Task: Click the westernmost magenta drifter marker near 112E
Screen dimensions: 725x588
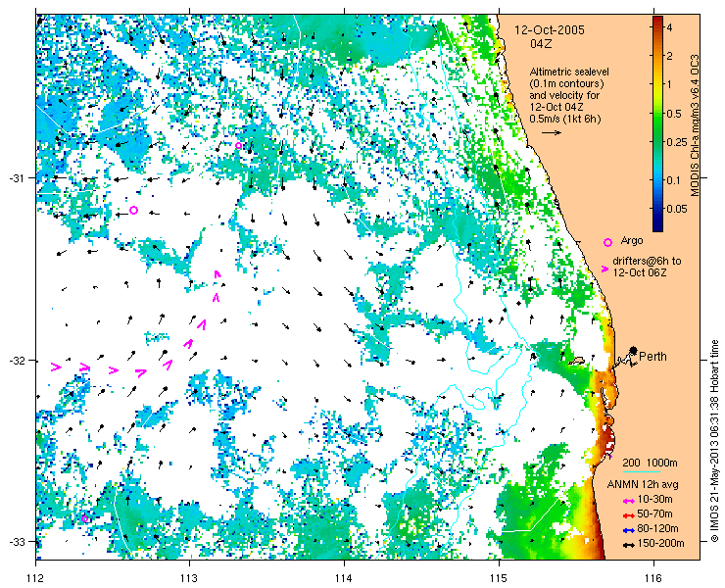Action: click(x=56, y=367)
